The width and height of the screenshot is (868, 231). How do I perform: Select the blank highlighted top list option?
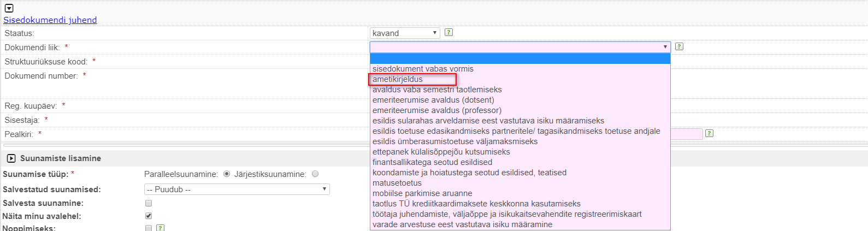click(520, 58)
